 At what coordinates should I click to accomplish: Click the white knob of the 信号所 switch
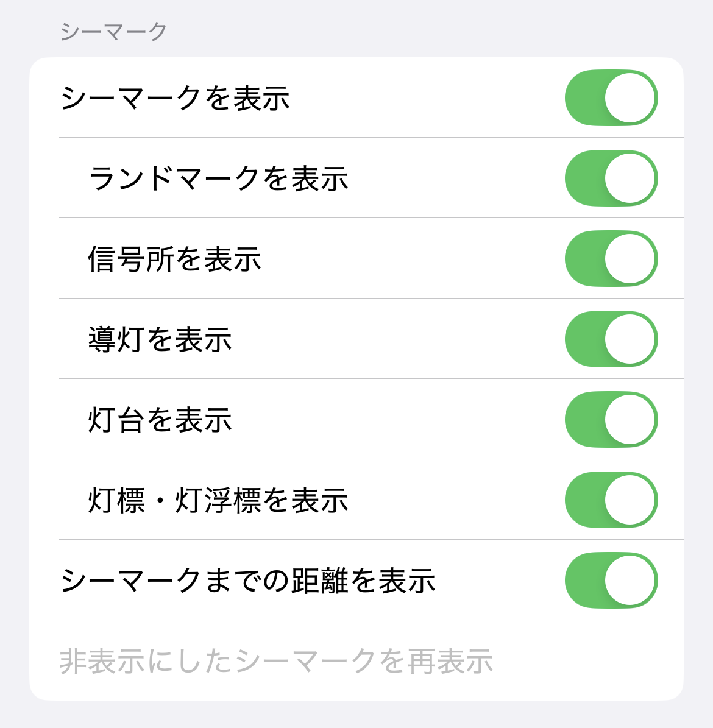tap(630, 259)
